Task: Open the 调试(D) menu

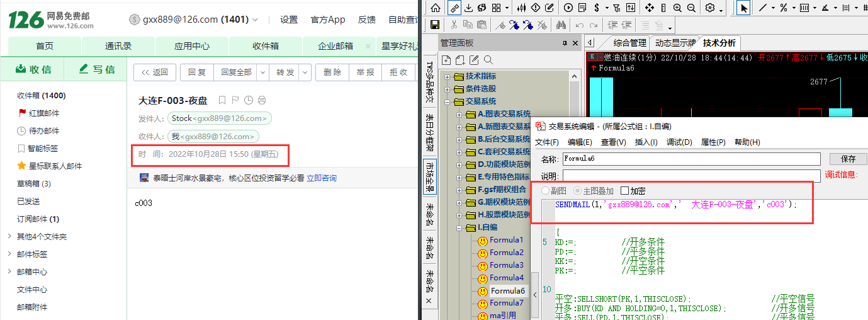Action: pyautogui.click(x=679, y=142)
